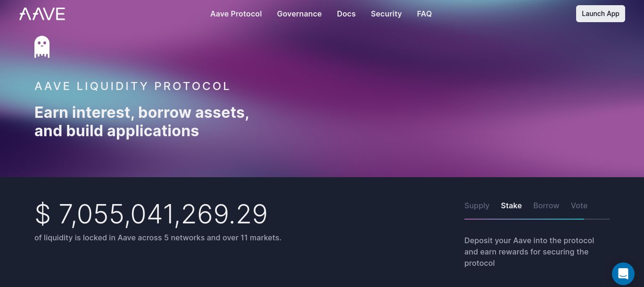The image size is (644, 287).
Task: View the FAQ section
Action: pos(424,14)
